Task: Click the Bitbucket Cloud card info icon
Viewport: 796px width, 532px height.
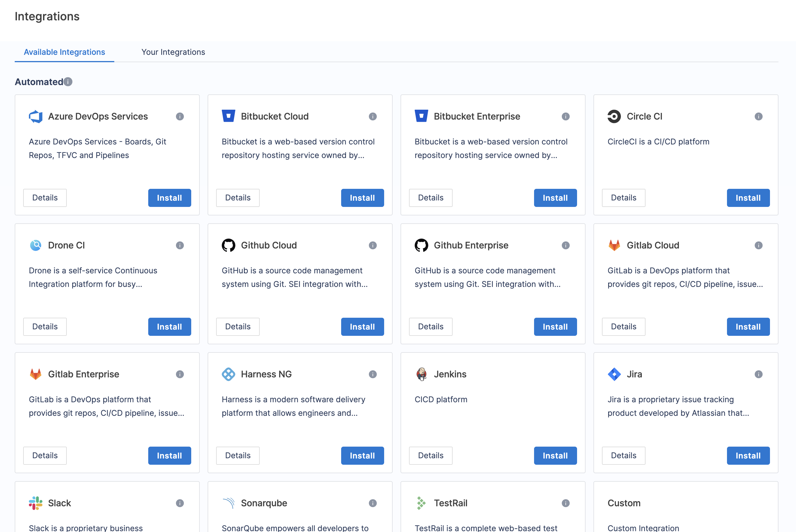Action: [x=372, y=116]
